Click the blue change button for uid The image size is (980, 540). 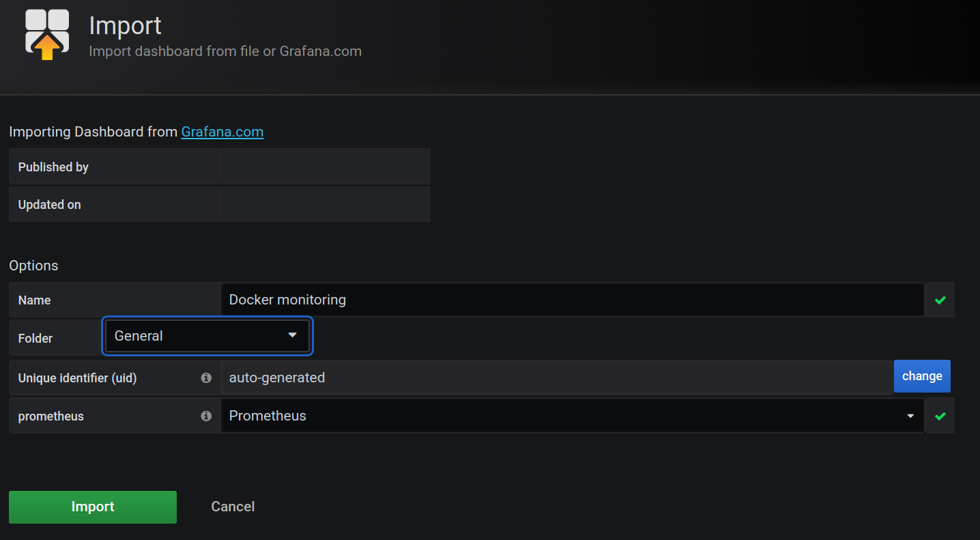click(922, 376)
